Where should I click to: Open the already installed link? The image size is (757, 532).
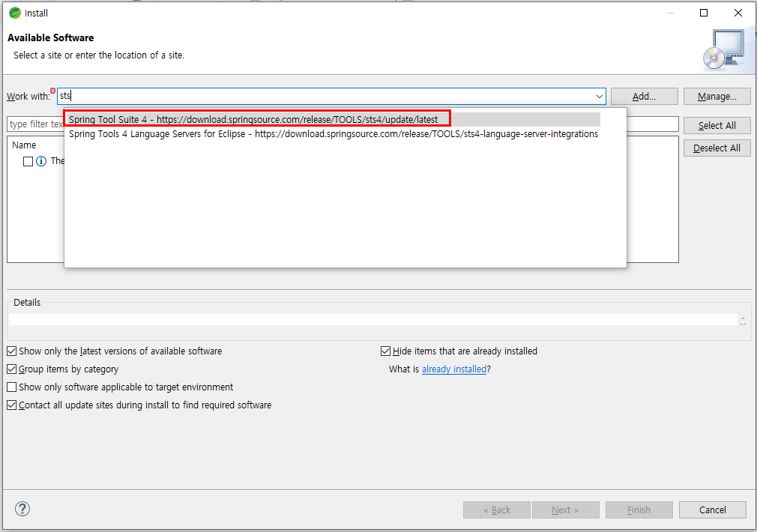point(453,369)
